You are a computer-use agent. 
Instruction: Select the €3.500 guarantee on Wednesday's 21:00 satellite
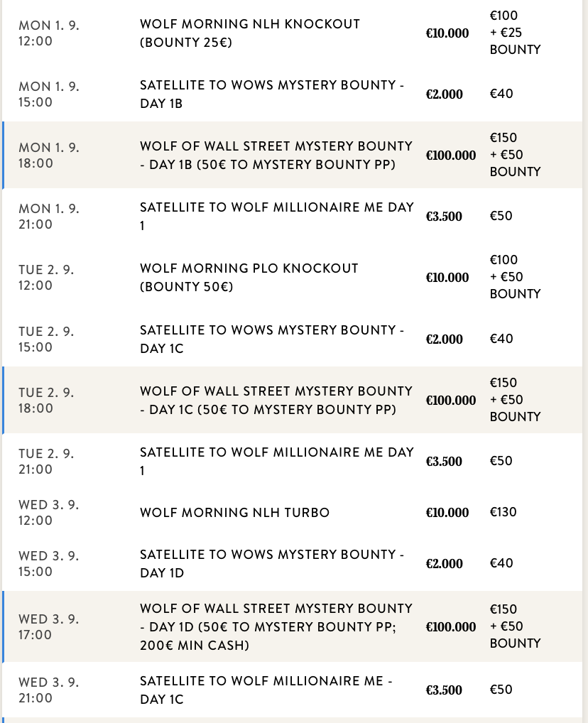[x=444, y=690]
